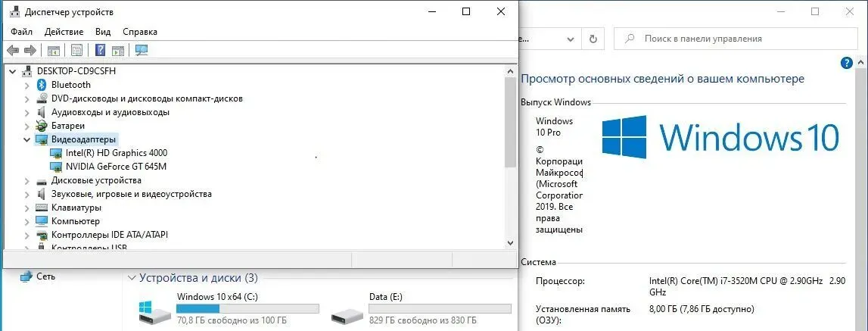The width and height of the screenshot is (868, 331).
Task: Expand the Bluetooth device category
Action: point(27,85)
